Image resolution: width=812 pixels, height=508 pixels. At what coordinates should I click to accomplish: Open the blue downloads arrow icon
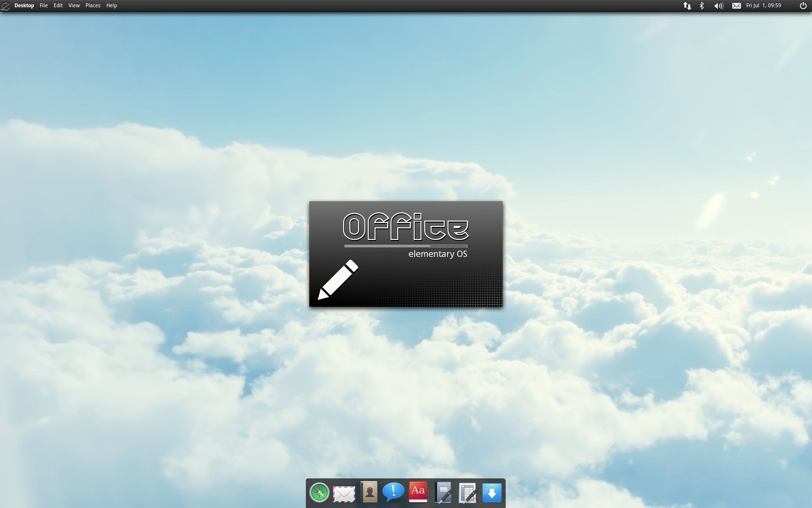(x=492, y=493)
